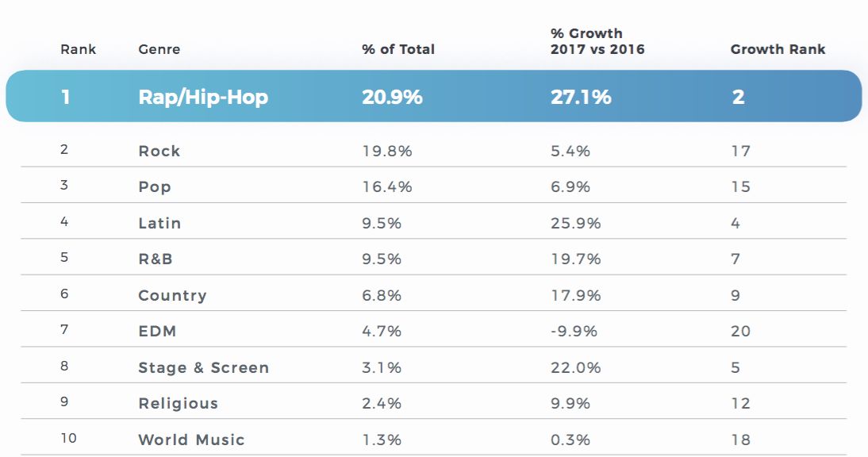Click the 22.0% growth value for Stage & Screen

[x=574, y=367]
